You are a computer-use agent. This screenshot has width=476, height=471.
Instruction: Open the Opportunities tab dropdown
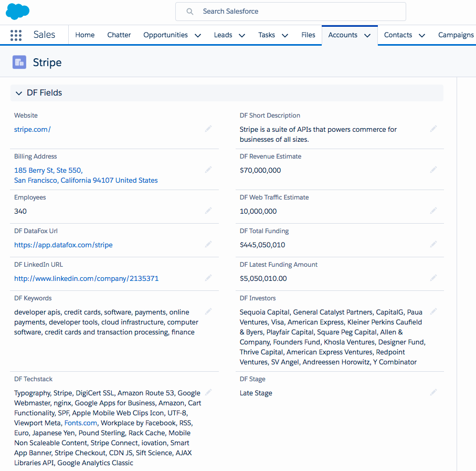[x=198, y=35]
